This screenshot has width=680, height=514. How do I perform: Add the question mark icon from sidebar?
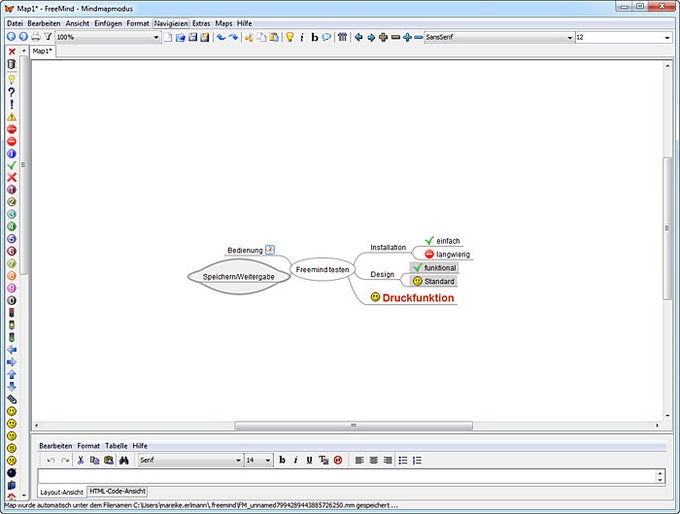pyautogui.click(x=12, y=92)
